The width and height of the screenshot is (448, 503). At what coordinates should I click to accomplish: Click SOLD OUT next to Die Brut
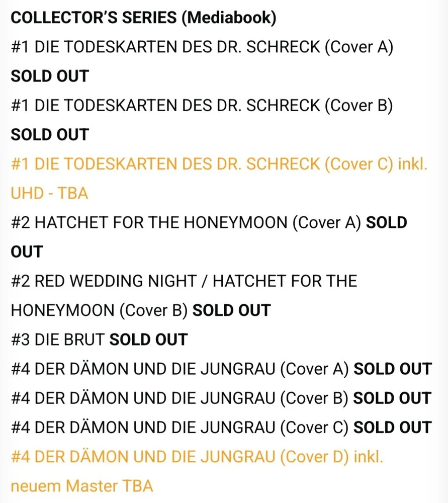point(148,340)
